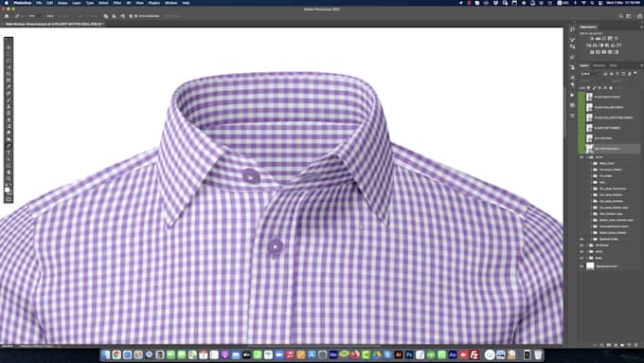Select the Gradient tool
Viewport: 644px width, 363px height.
pyautogui.click(x=9, y=126)
